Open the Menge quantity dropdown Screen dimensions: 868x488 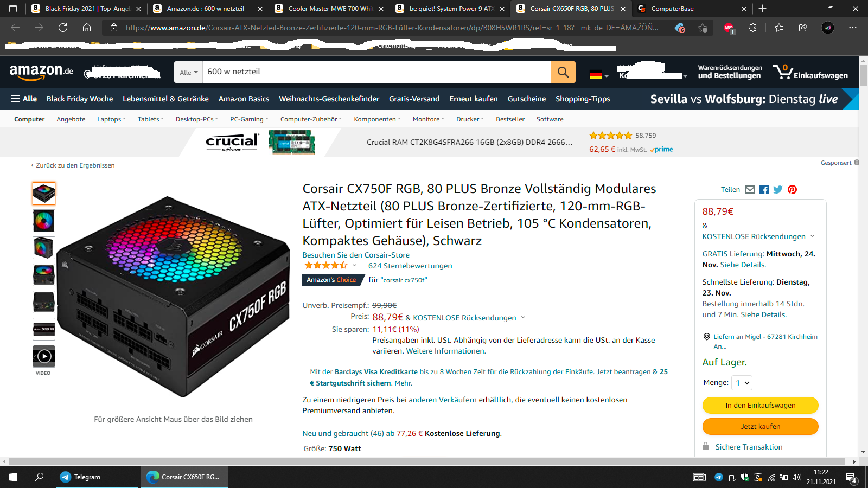(742, 383)
